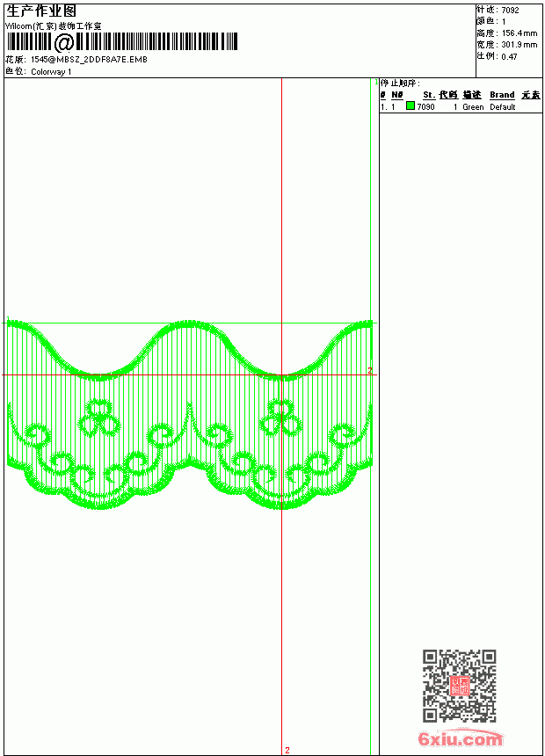Click the red '2' marker at the bottom
The width and height of the screenshot is (545, 756).
[x=287, y=750]
